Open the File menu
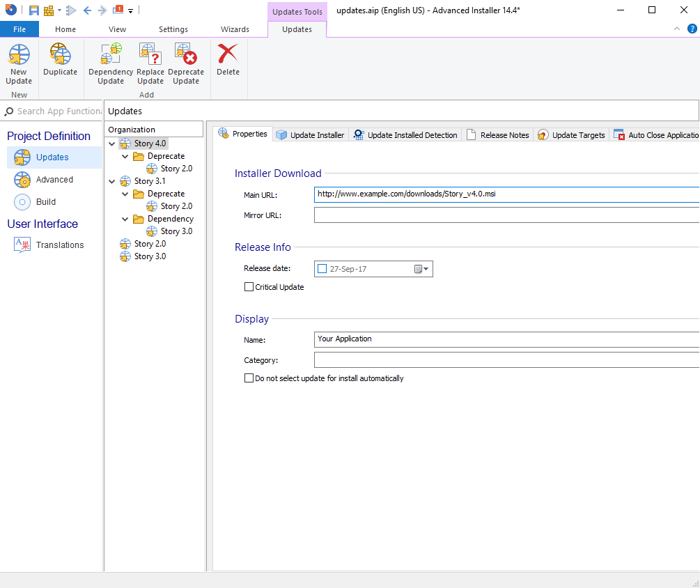Viewport: 700px width, 588px height. [x=20, y=29]
